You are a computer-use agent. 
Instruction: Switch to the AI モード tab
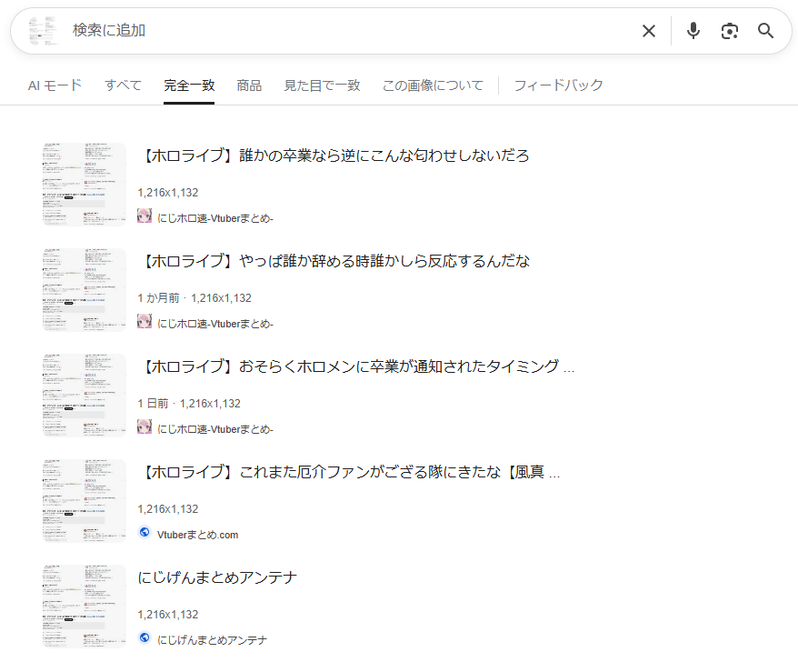[55, 85]
